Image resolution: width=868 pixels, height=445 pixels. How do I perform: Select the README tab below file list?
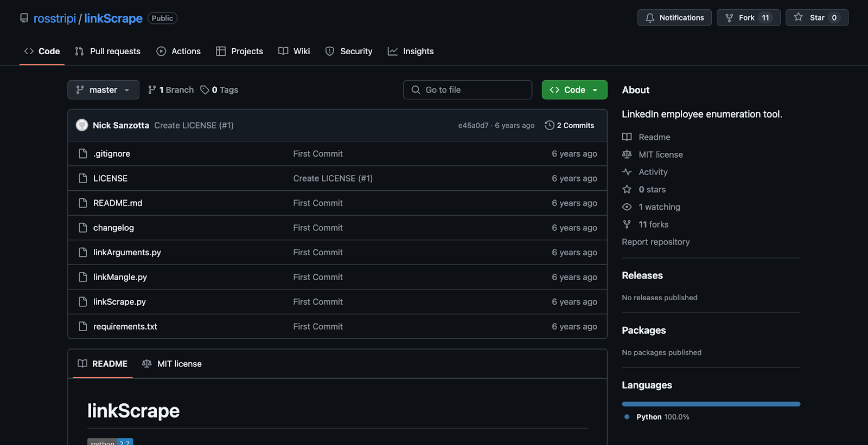coord(103,364)
